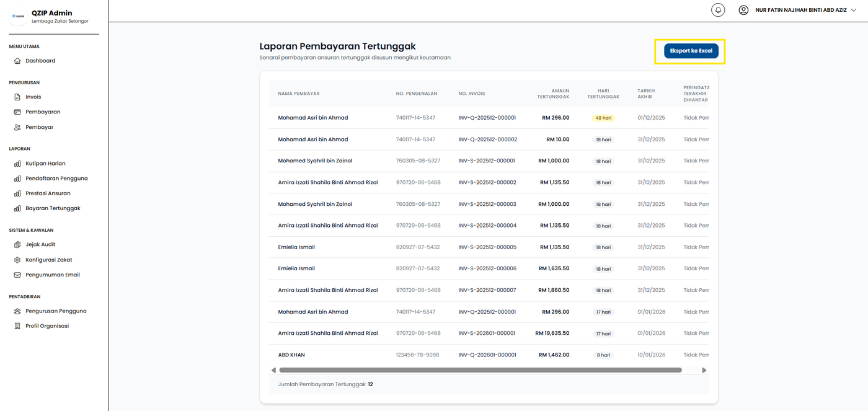Viewport: 868px width, 411px height.
Task: Select the Bayaran Tertunggak report label
Action: (53, 208)
